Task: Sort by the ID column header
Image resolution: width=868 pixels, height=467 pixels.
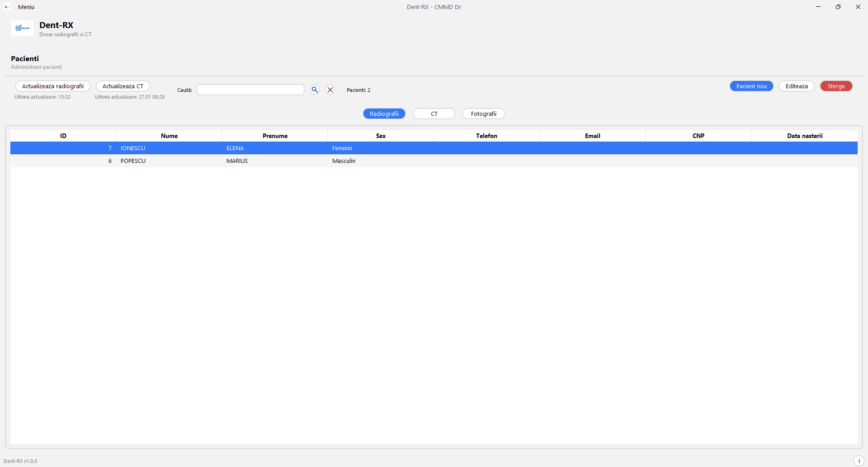Action: [63, 136]
